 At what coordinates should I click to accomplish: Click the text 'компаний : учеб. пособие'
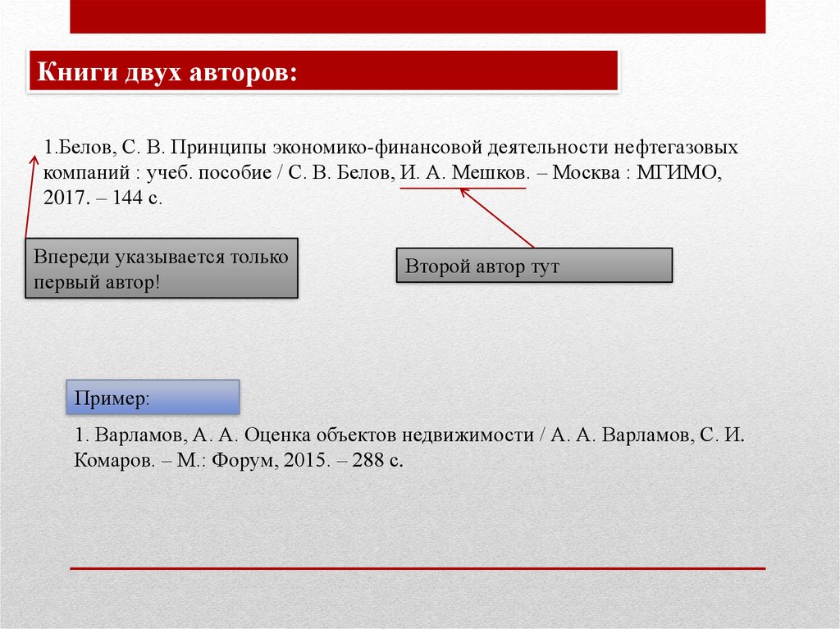157,172
